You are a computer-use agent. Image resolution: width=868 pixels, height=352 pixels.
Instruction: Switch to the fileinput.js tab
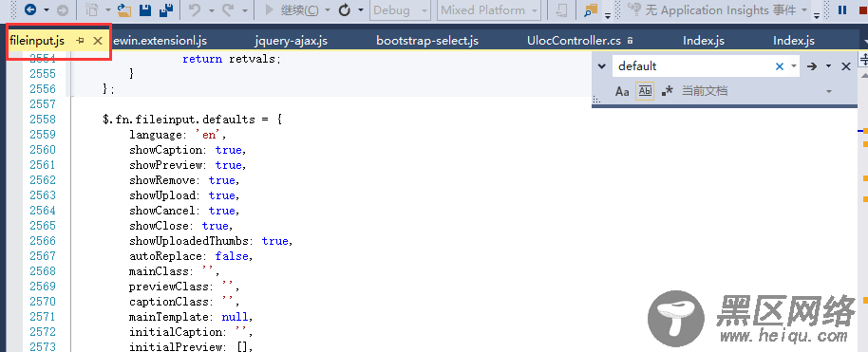point(37,41)
